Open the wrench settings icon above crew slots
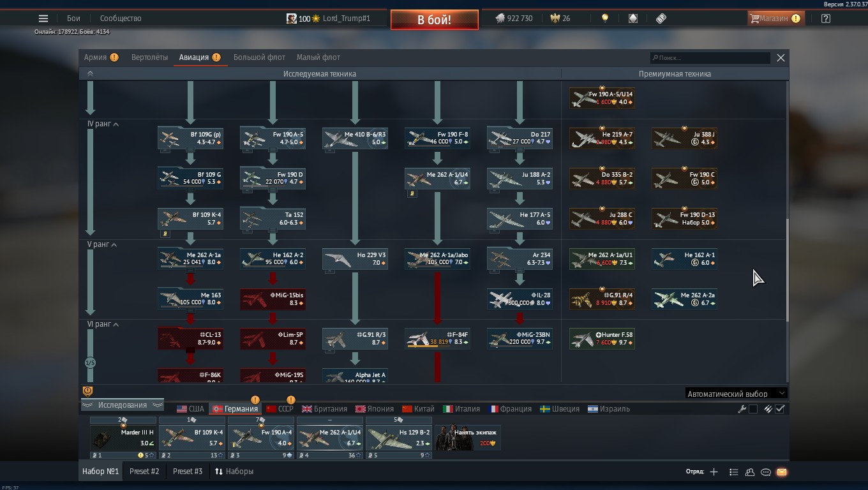 [742, 409]
